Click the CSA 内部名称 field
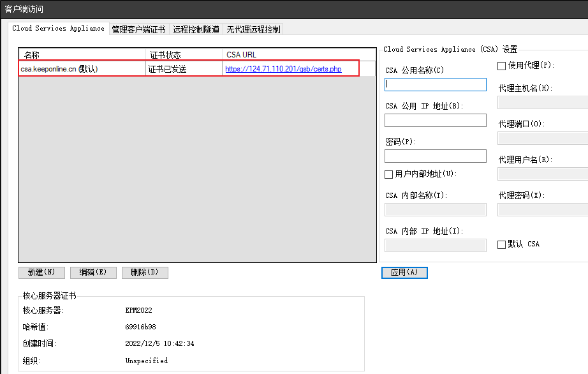The width and height of the screenshot is (588, 374). tap(435, 209)
